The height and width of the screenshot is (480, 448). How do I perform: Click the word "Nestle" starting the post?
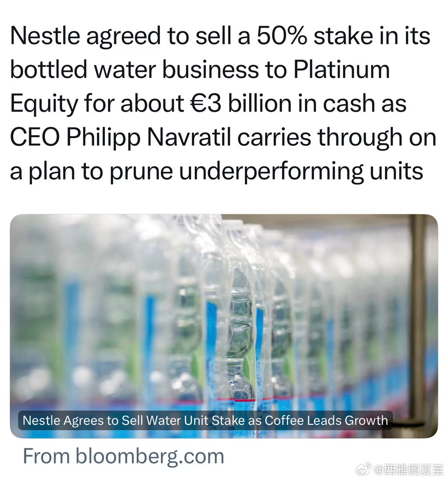(x=45, y=36)
